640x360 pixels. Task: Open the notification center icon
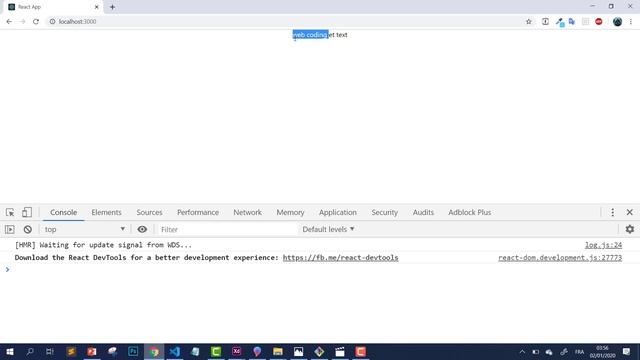[x=627, y=351]
